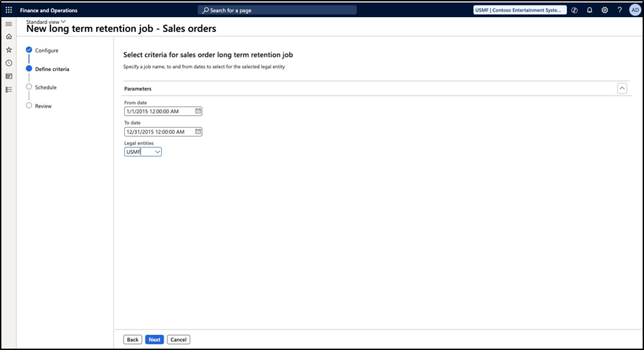The width and height of the screenshot is (644, 350).
Task: Open Recent items clock icon
Action: [9, 63]
